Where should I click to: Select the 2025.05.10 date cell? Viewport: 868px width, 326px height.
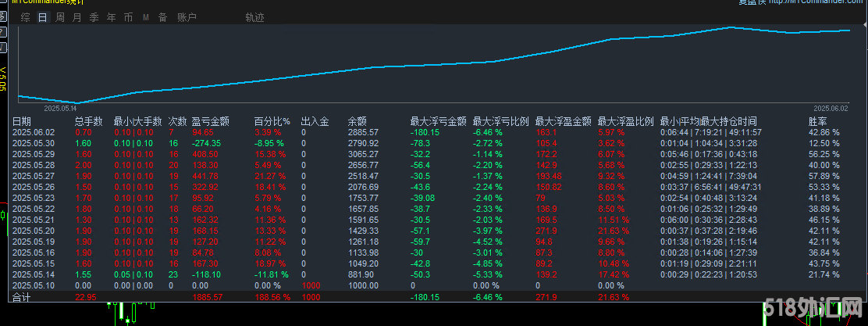point(34,285)
